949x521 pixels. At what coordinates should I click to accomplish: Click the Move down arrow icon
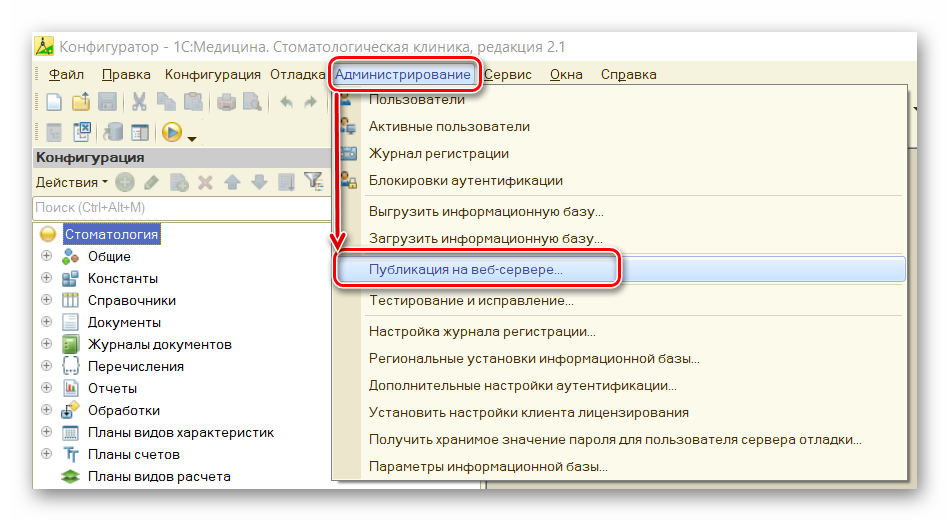[x=259, y=182]
